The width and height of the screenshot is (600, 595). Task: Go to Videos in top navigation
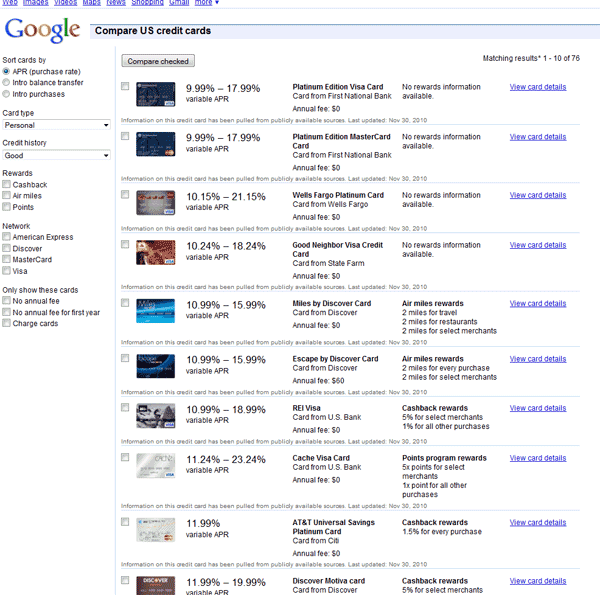(65, 2)
